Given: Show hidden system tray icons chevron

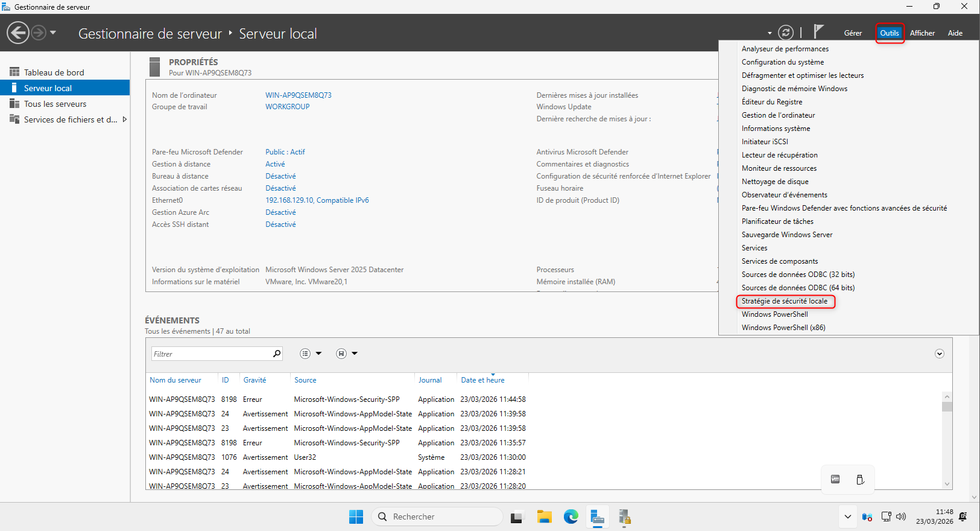Looking at the screenshot, I should [x=847, y=517].
